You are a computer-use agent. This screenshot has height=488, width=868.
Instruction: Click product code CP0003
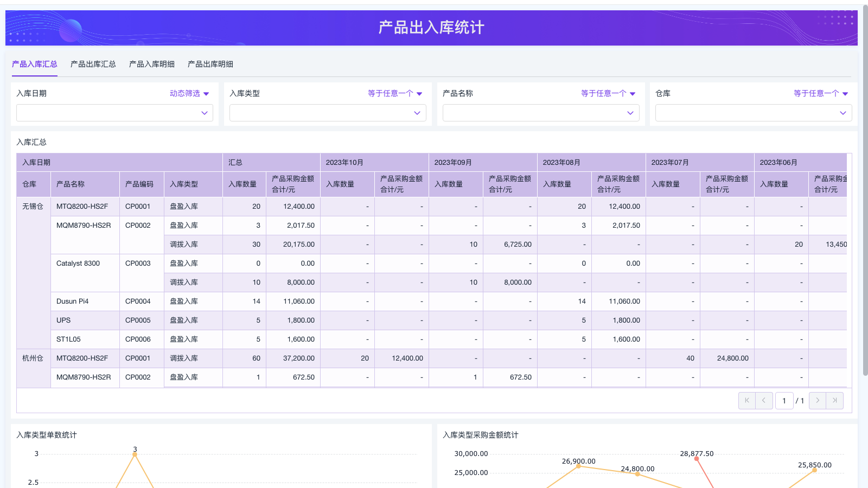pyautogui.click(x=142, y=273)
